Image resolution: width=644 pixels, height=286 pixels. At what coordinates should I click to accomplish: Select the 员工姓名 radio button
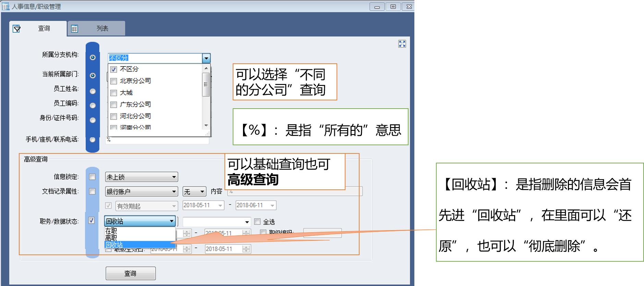tap(93, 91)
